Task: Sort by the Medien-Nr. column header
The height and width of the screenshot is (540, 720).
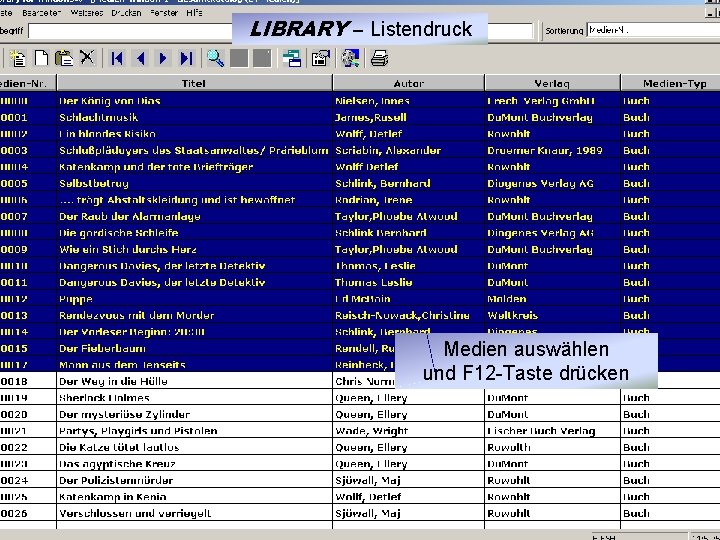Action: (28, 83)
